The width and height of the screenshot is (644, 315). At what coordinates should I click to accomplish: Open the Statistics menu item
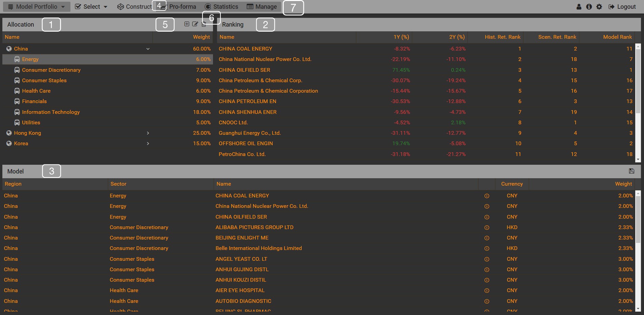point(221,7)
